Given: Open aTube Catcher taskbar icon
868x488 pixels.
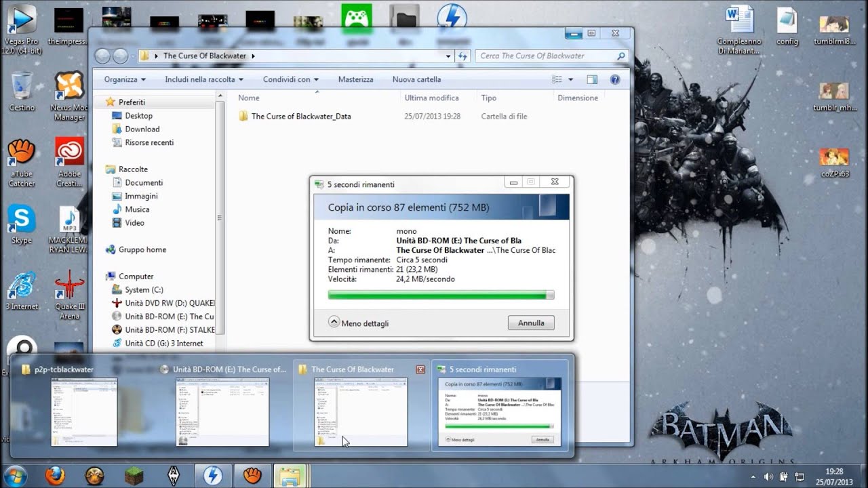Looking at the screenshot, I should (x=252, y=476).
